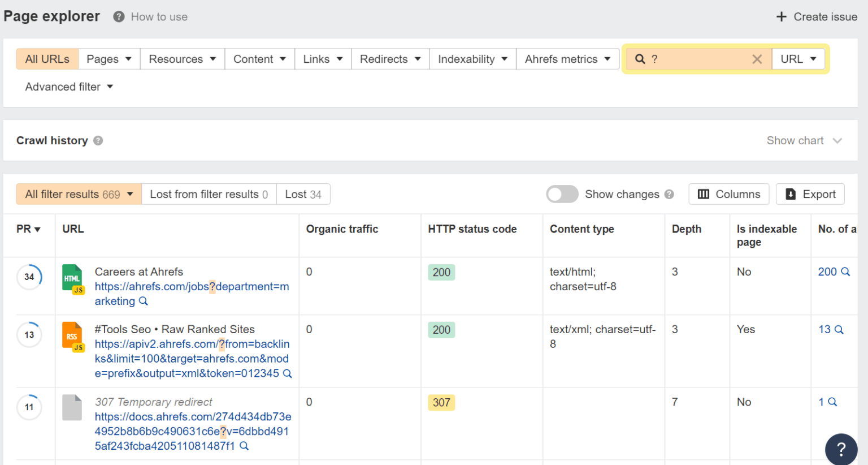Open the URL dropdown beside the search box
The width and height of the screenshot is (868, 465).
click(x=798, y=58)
